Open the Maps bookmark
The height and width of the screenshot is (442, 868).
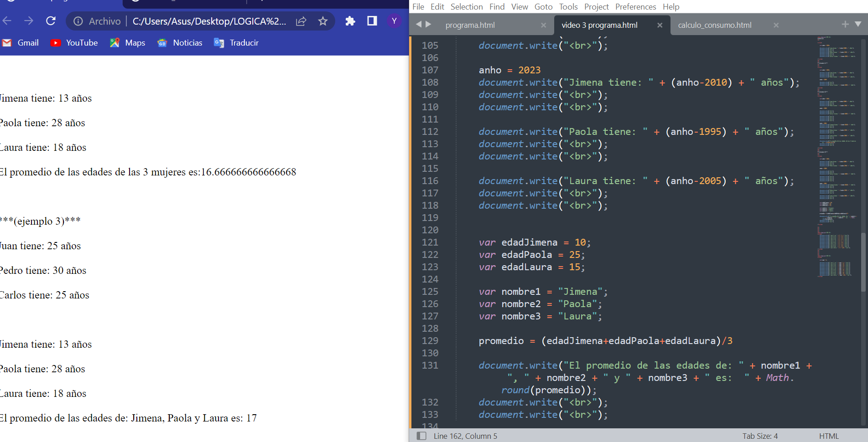[128, 43]
